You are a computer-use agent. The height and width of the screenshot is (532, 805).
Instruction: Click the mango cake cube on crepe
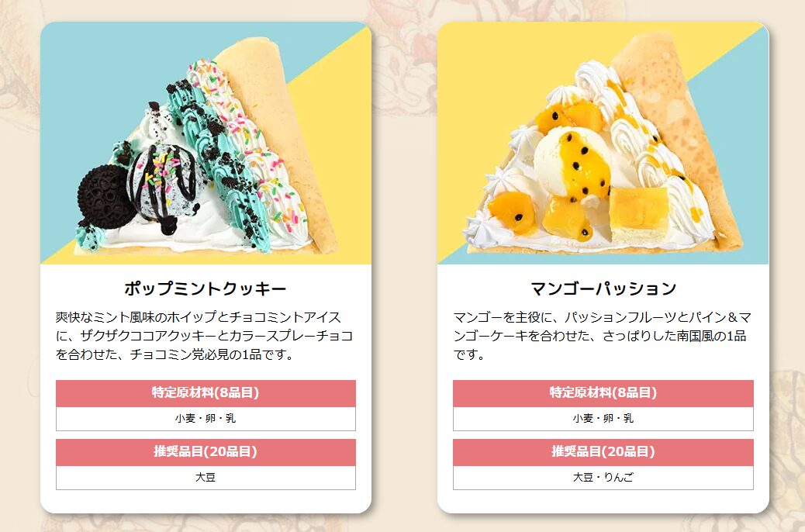[639, 213]
